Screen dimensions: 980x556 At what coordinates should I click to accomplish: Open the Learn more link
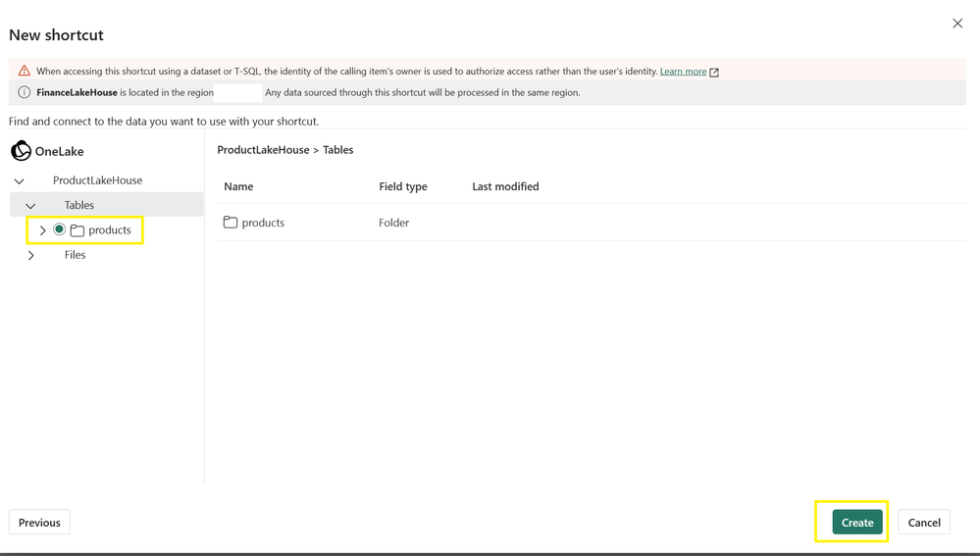click(x=683, y=72)
